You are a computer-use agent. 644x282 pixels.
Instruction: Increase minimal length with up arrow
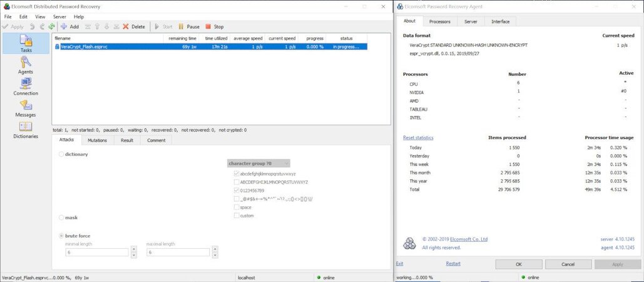pyautogui.click(x=133, y=249)
